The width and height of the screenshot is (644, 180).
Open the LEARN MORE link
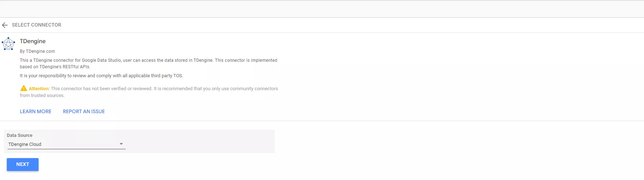pyautogui.click(x=36, y=111)
